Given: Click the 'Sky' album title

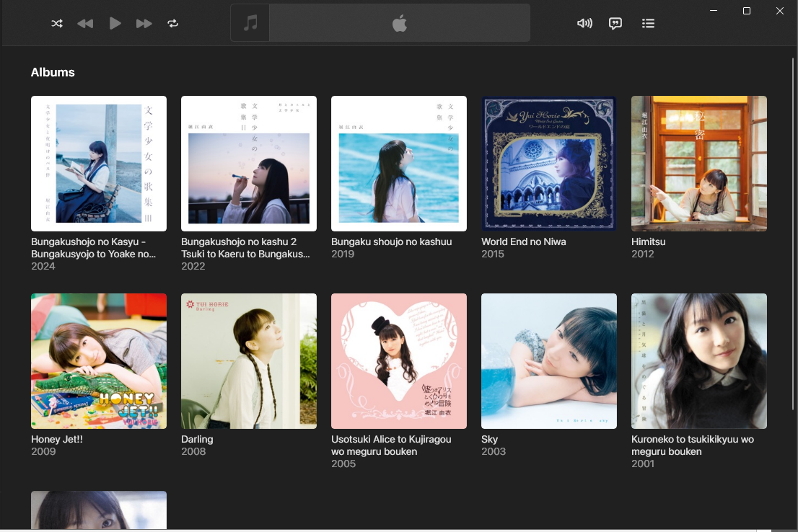Looking at the screenshot, I should pyautogui.click(x=490, y=439).
